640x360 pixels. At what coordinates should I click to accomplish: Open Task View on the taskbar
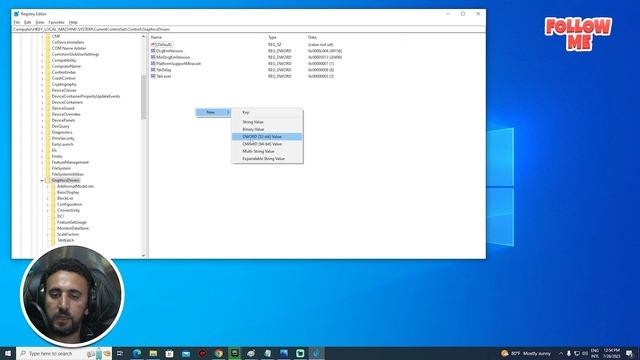(120, 353)
